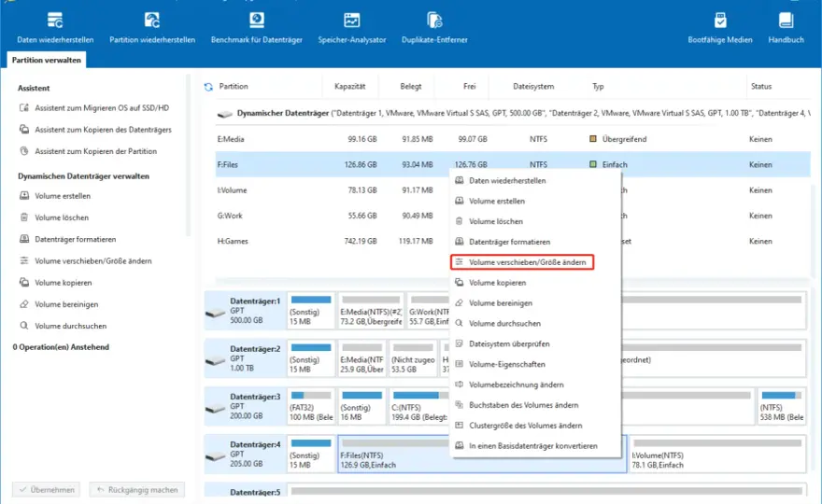Click the orange Übergreifend type swatch
822x504 pixels.
coord(593,139)
